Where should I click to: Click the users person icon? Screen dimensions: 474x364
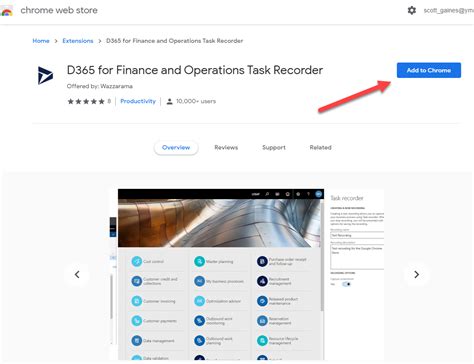(169, 101)
